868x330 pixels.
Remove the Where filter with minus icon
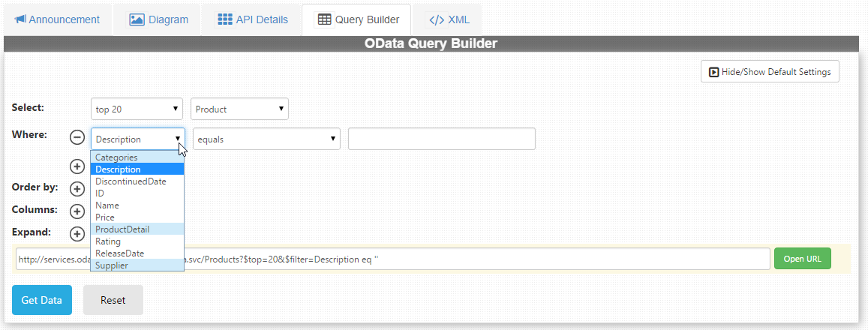77,137
